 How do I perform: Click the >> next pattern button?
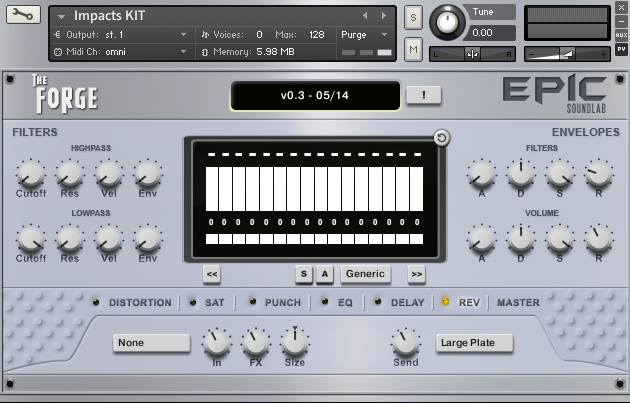(x=417, y=274)
